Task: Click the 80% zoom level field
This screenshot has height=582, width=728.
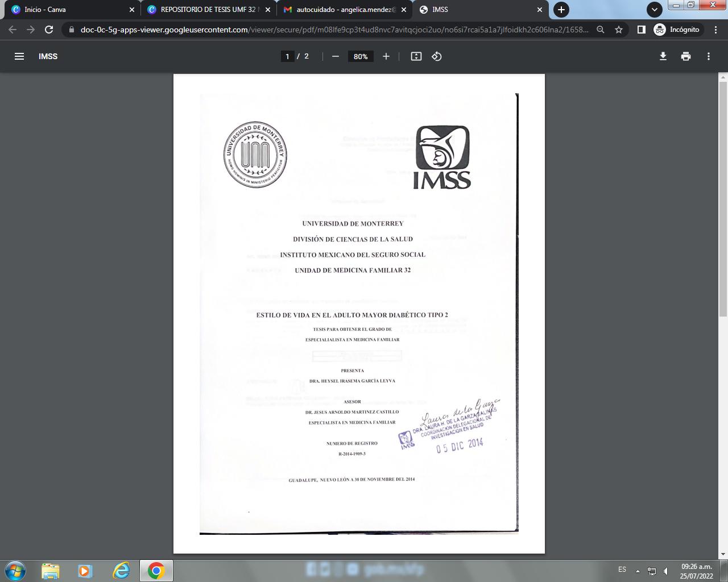Action: click(361, 56)
